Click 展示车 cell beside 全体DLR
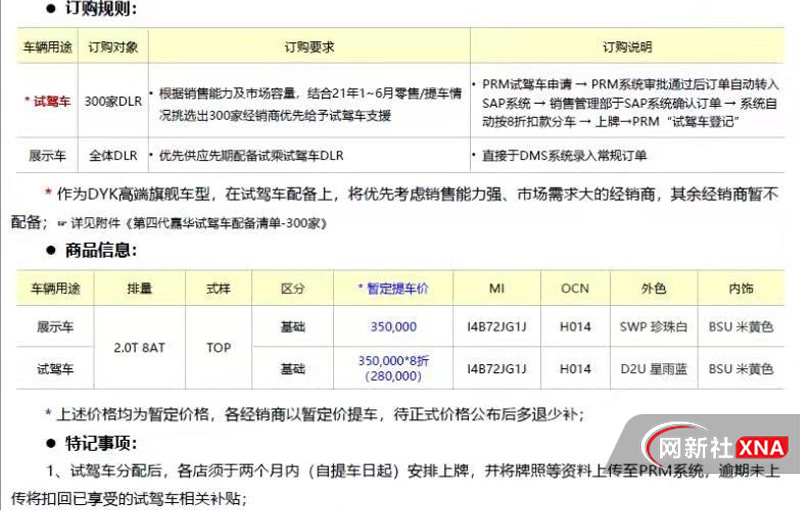 (47, 156)
